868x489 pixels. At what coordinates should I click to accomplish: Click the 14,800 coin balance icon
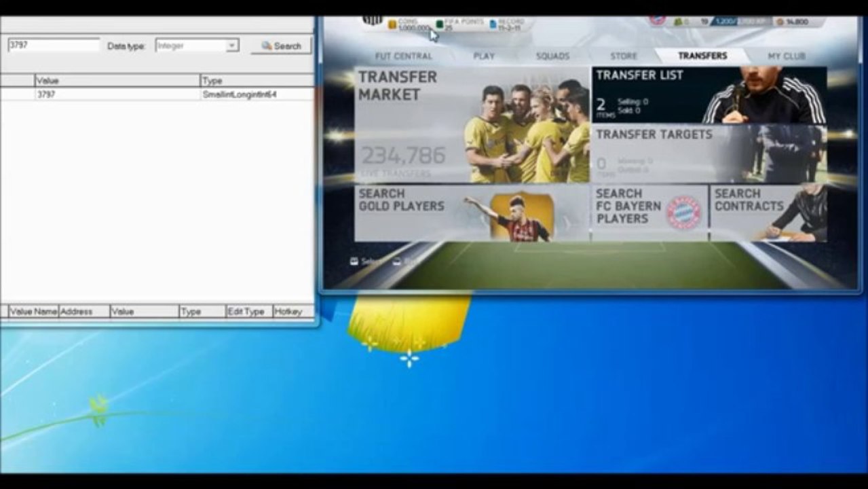point(780,22)
